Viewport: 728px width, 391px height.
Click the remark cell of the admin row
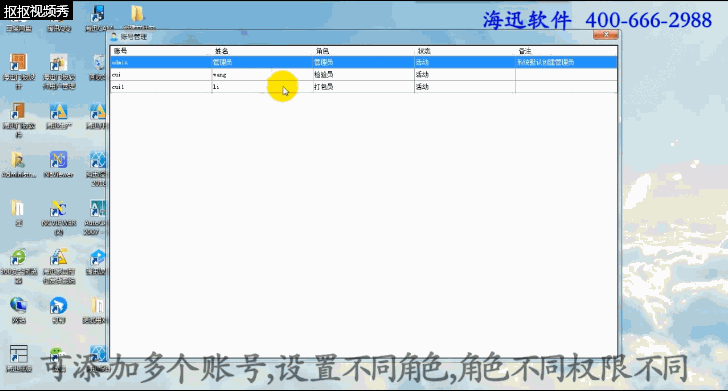coord(566,62)
